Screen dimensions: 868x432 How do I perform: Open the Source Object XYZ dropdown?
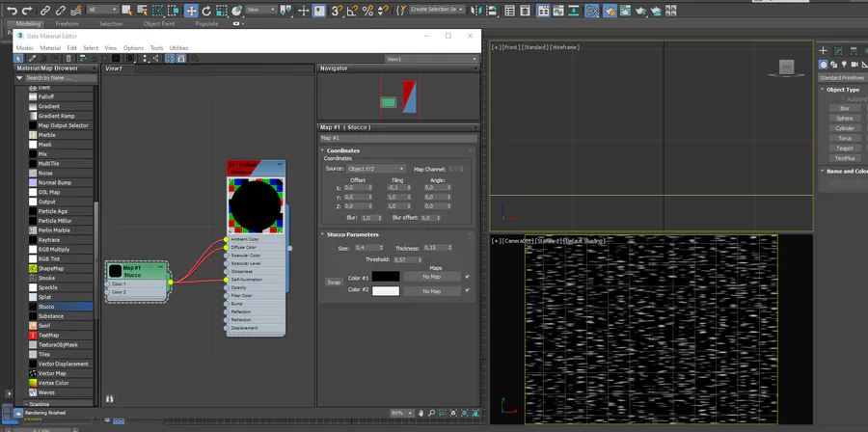pos(376,169)
